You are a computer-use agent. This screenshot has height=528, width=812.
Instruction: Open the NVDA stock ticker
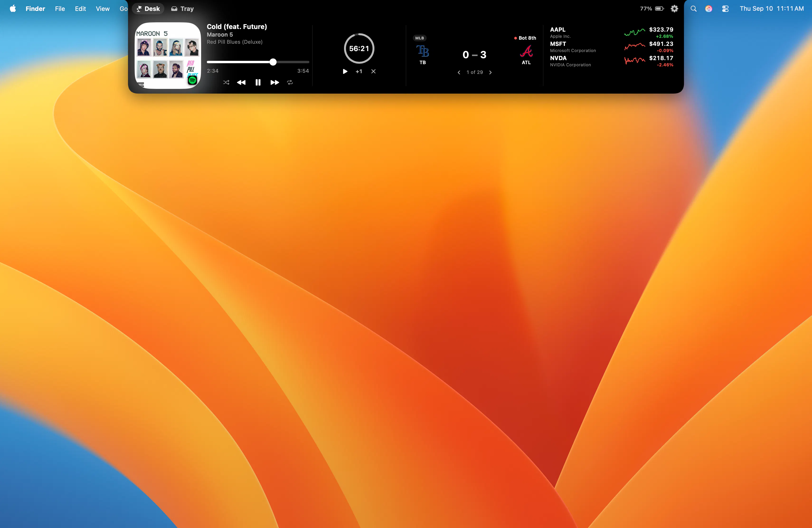pos(611,61)
